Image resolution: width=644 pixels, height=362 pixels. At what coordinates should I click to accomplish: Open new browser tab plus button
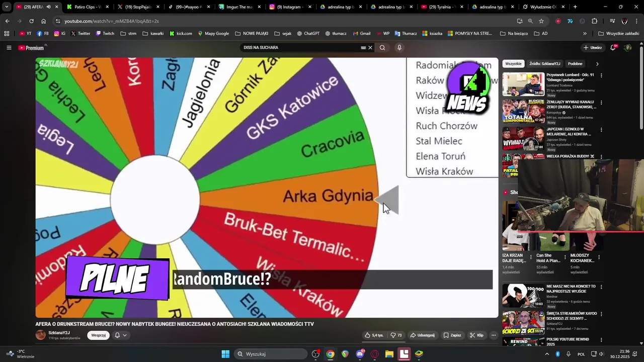[x=575, y=7]
